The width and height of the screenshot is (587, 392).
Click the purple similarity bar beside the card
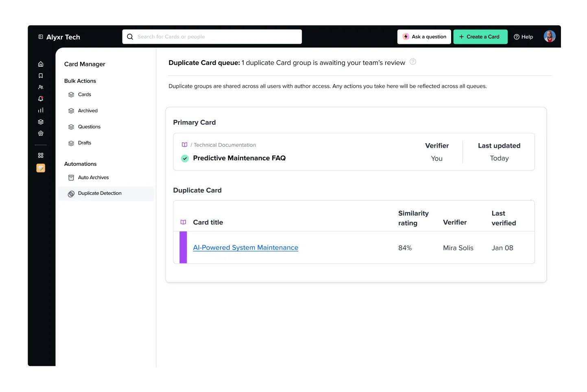(x=183, y=247)
